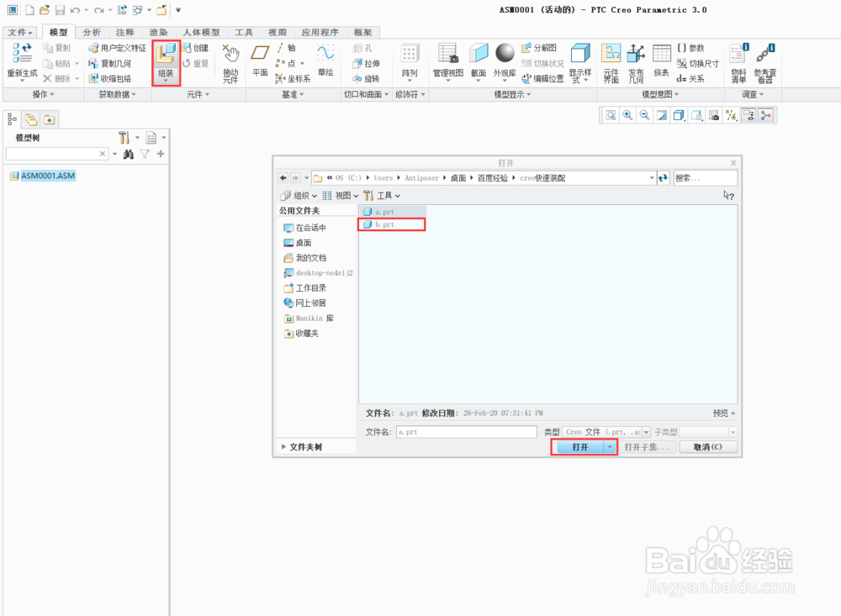This screenshot has width=841, height=616.
Task: Click the 外观库 appearance gallery sphere
Action: click(505, 53)
